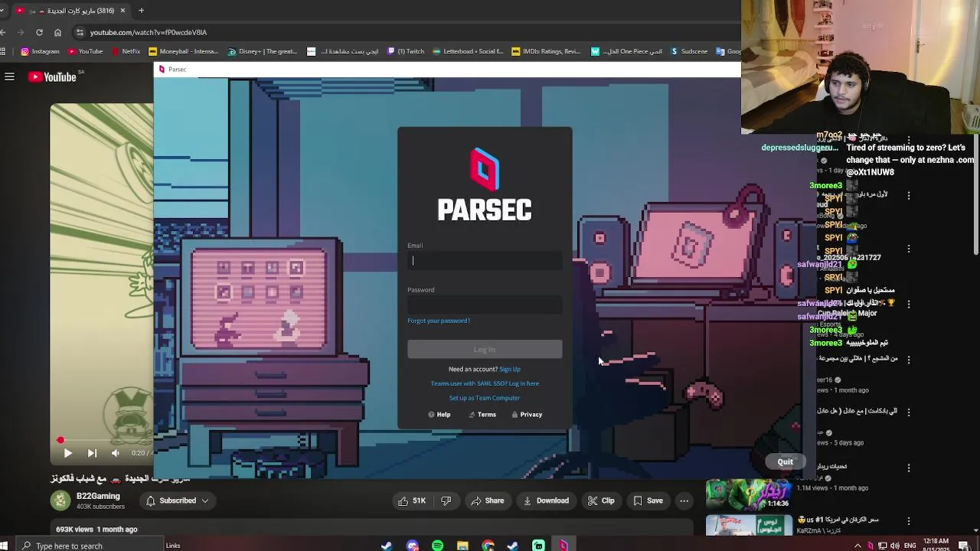Click the Parsec window title icon
Viewport: 980px width, 551px height.
click(x=161, y=70)
